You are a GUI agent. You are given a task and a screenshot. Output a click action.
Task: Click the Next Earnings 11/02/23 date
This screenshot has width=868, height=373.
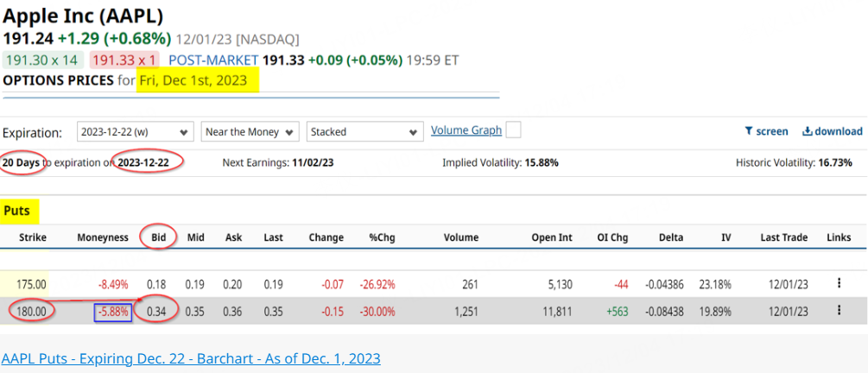pyautogui.click(x=314, y=162)
